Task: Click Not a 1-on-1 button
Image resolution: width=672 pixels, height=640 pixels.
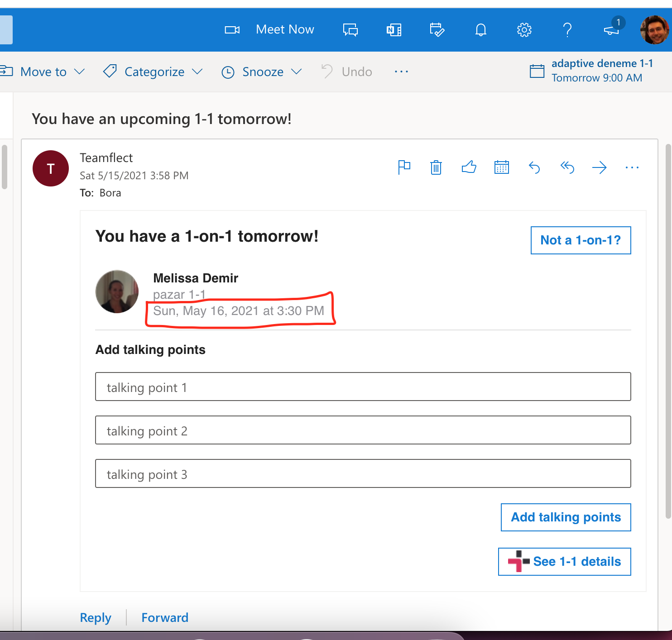Action: tap(581, 240)
